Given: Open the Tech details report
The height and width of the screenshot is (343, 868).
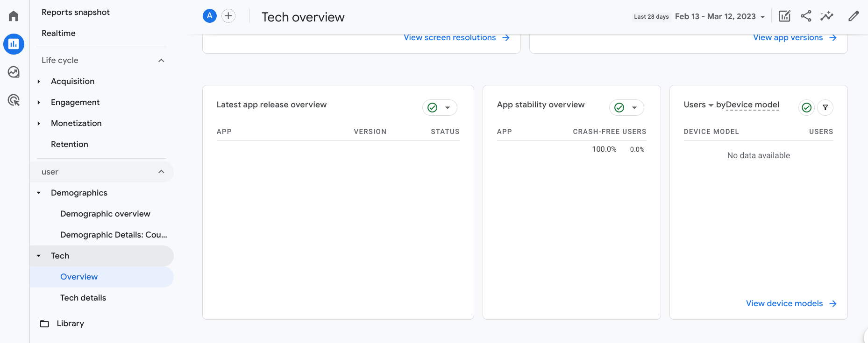Looking at the screenshot, I should [x=83, y=298].
